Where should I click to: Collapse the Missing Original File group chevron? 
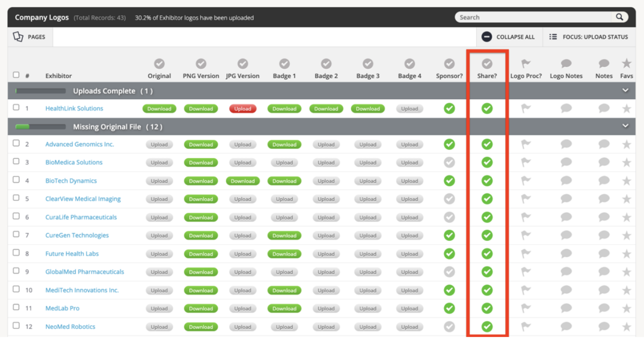(625, 126)
